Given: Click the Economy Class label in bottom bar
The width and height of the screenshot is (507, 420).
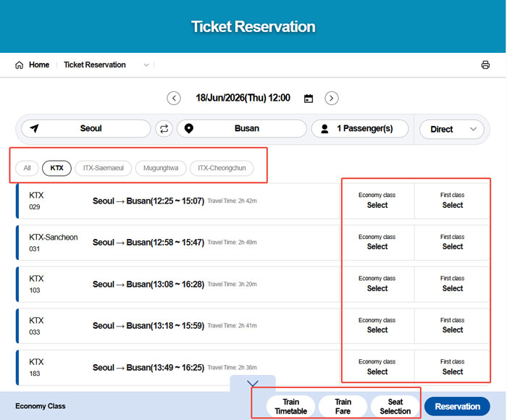Looking at the screenshot, I should pos(41,406).
